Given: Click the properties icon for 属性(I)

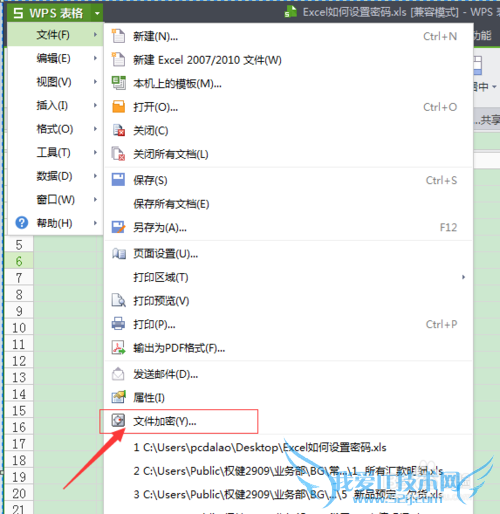Looking at the screenshot, I should coord(119,397).
